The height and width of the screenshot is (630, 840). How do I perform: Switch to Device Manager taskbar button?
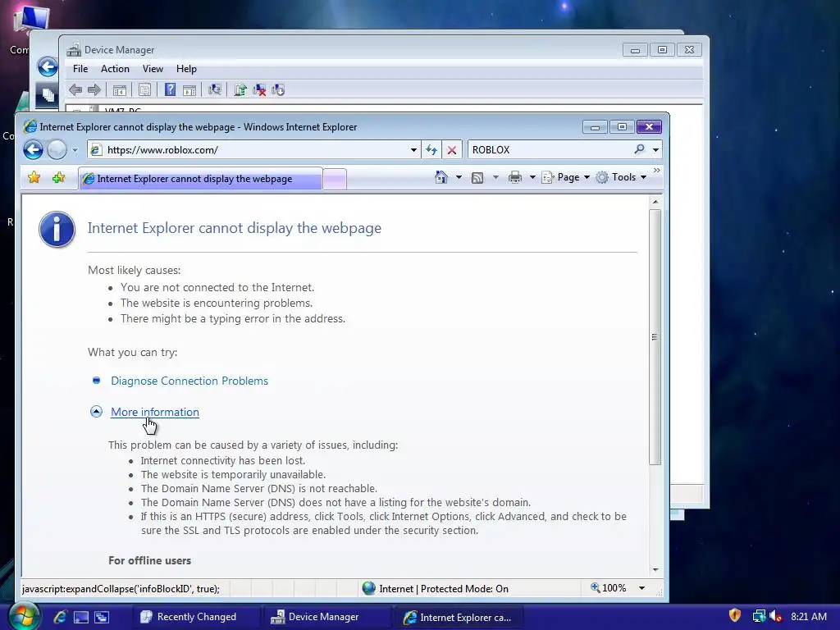pyautogui.click(x=326, y=617)
